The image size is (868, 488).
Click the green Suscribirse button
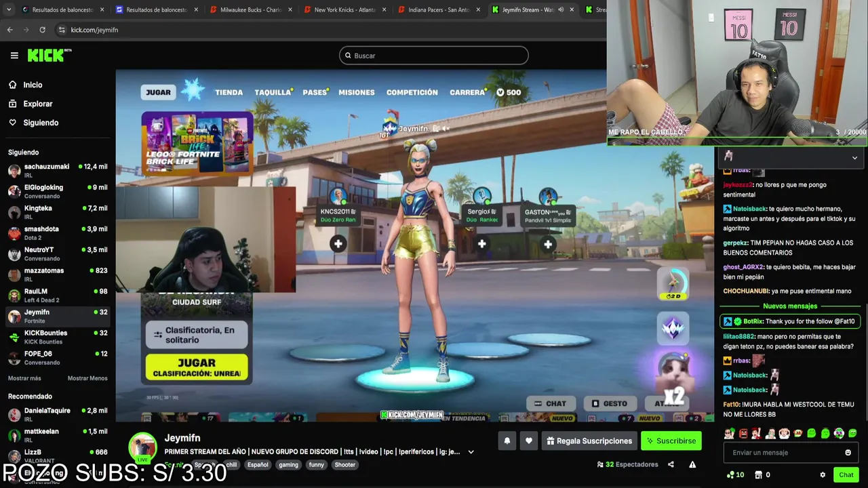[671, 441]
